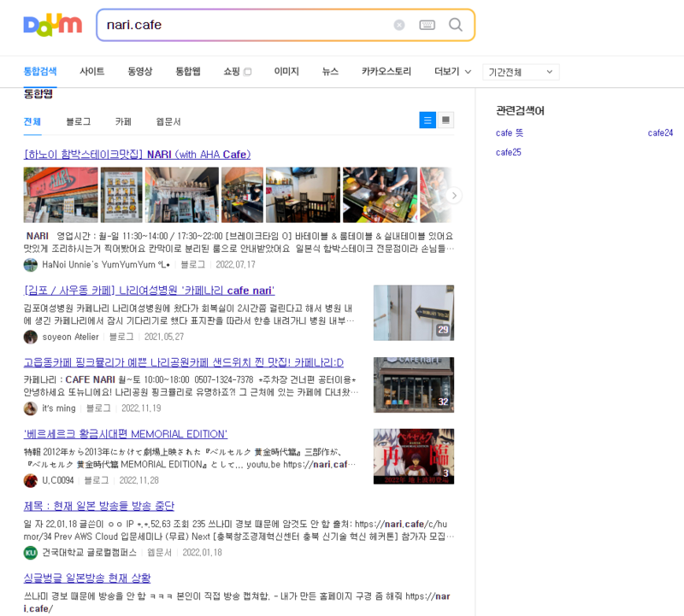The height and width of the screenshot is (616, 684).
Task: Switch to the 이미지 tab
Action: coord(286,72)
